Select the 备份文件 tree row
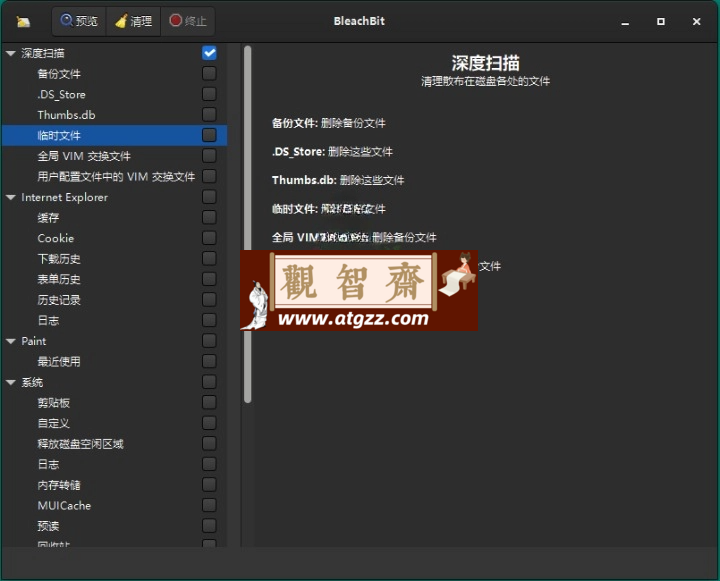Screen dimensions: 720x581 coord(114,73)
